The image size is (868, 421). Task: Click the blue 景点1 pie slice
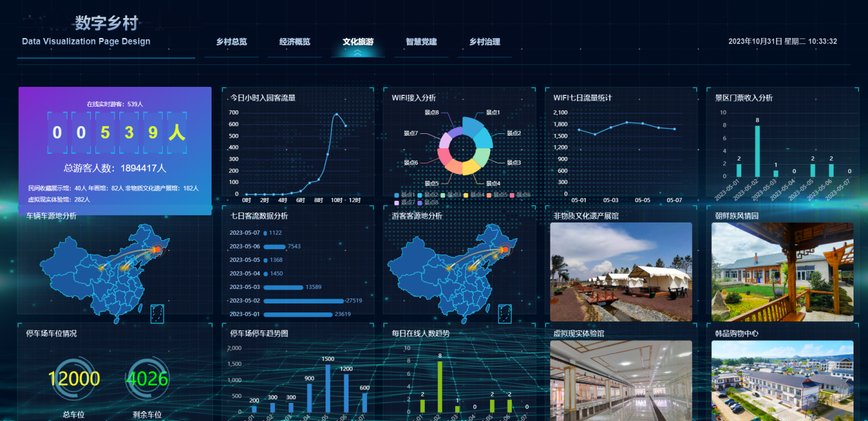(474, 126)
